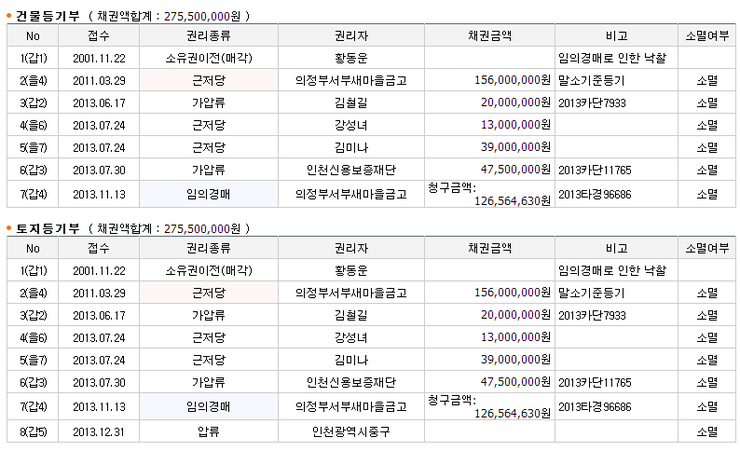Select the date 2013.12.31
Screen dimensions: 740x465
pos(99,432)
